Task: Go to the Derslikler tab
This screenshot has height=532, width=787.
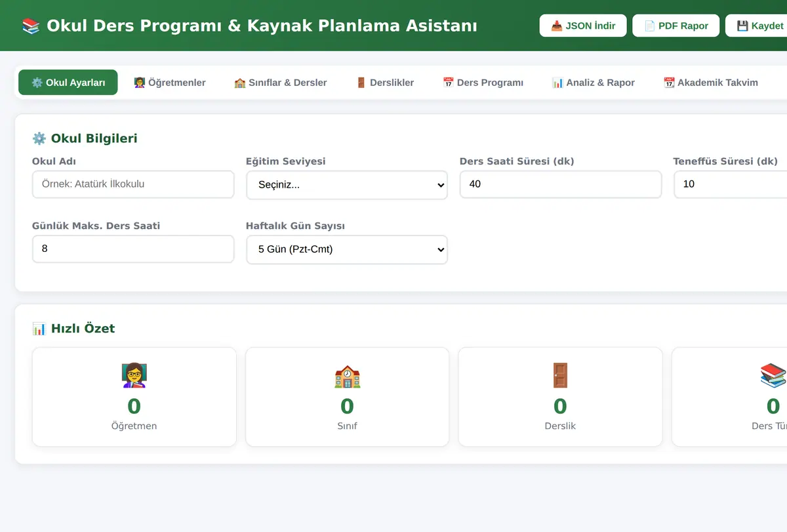Action: click(x=385, y=83)
